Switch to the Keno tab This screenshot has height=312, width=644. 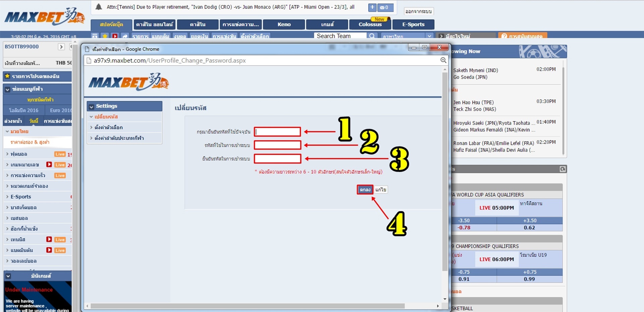tap(284, 24)
